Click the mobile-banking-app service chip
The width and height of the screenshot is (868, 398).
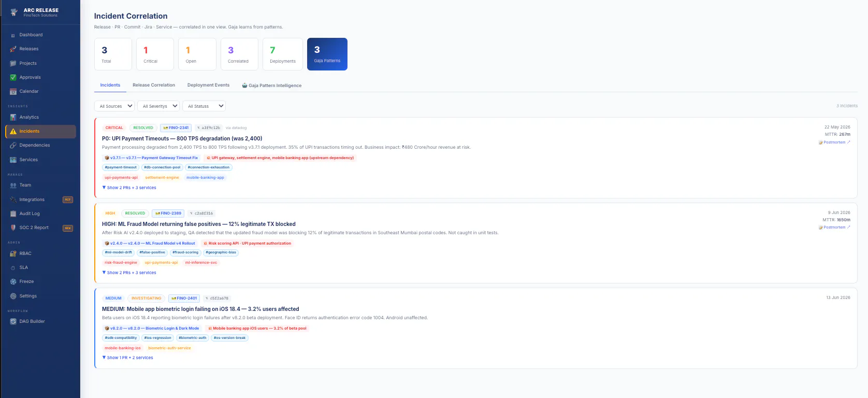click(205, 177)
